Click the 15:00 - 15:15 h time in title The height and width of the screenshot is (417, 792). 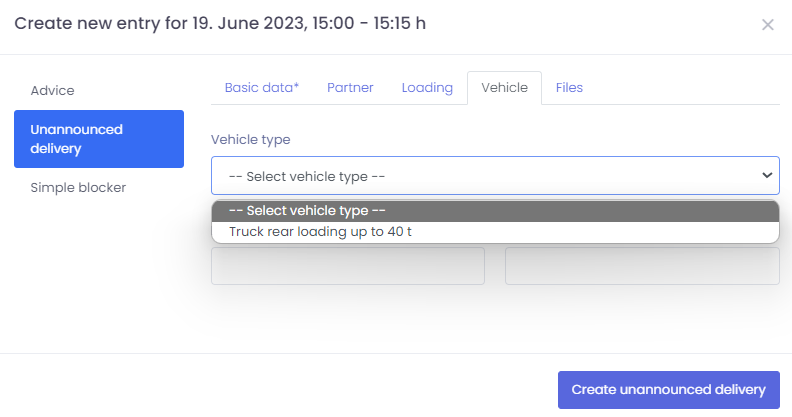click(x=371, y=23)
